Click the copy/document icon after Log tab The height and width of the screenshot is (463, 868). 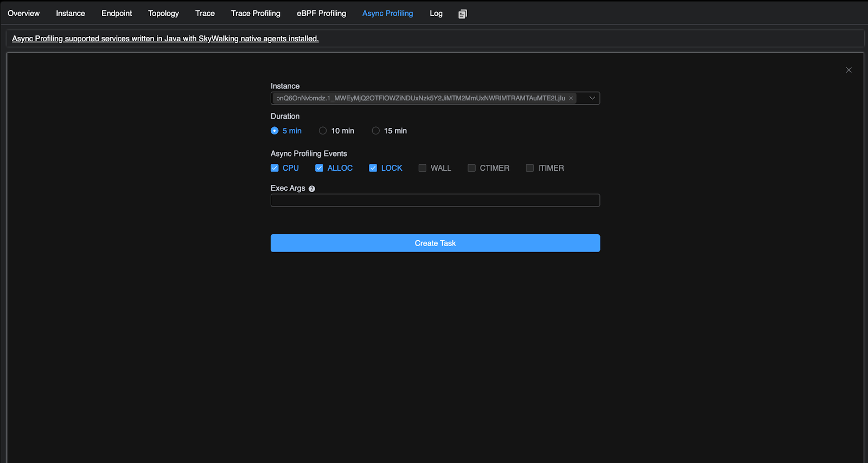462,14
